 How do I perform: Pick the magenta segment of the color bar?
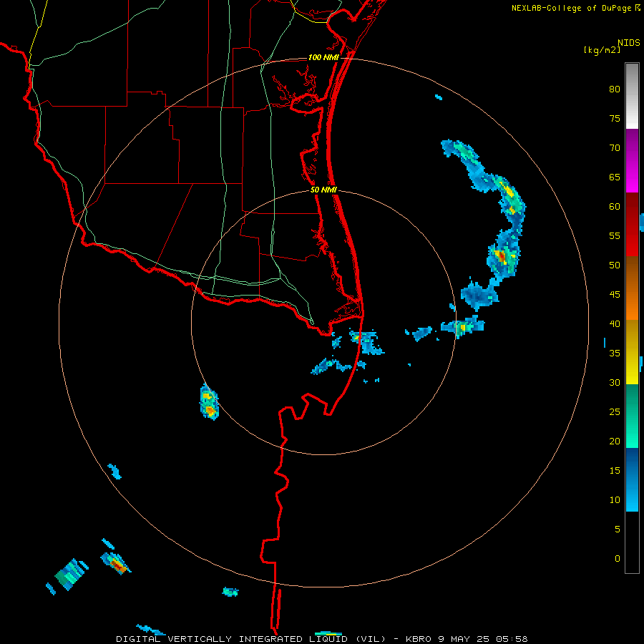coord(632,161)
